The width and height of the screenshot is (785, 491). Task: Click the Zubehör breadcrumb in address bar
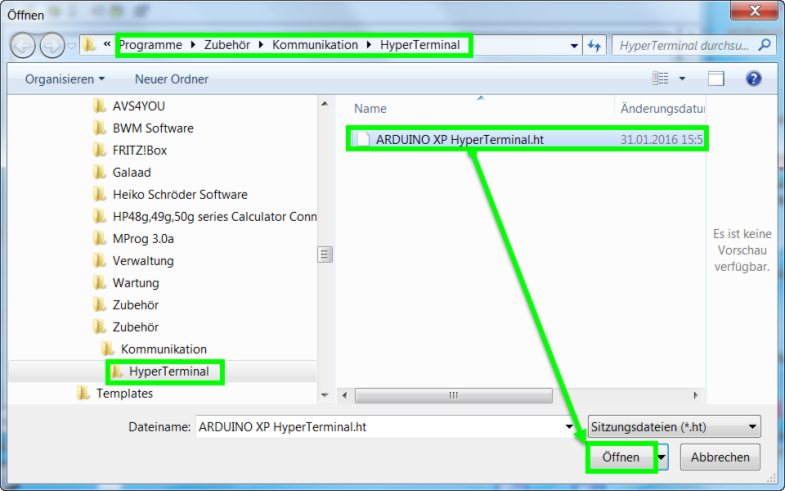225,45
